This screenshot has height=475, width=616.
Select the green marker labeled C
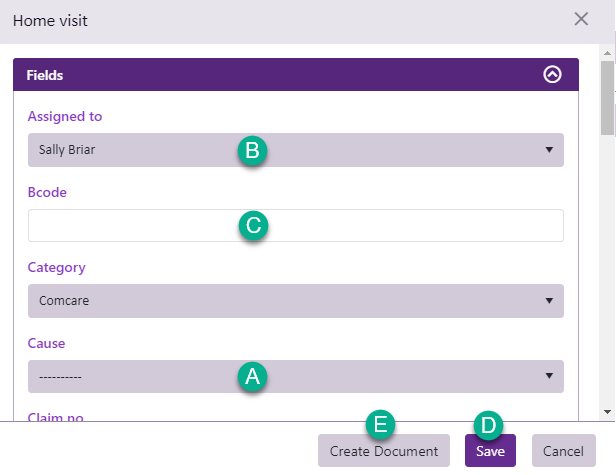pyautogui.click(x=253, y=226)
